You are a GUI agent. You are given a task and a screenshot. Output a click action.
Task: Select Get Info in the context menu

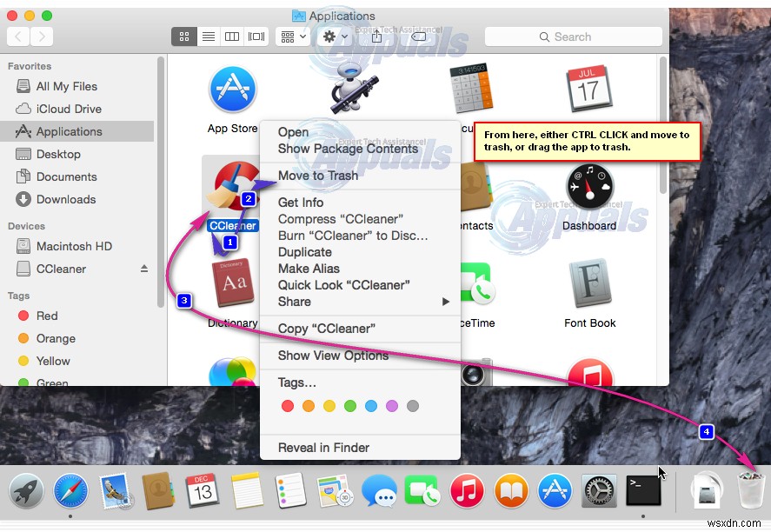point(300,202)
